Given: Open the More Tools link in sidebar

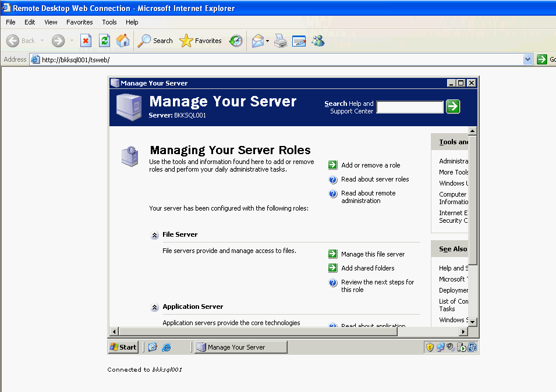Looking at the screenshot, I should [x=454, y=172].
